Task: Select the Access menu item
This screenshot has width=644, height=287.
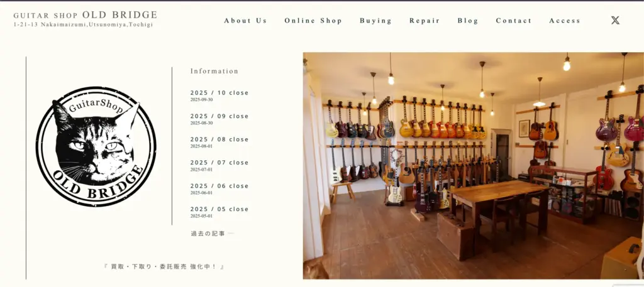Action: click(x=565, y=21)
